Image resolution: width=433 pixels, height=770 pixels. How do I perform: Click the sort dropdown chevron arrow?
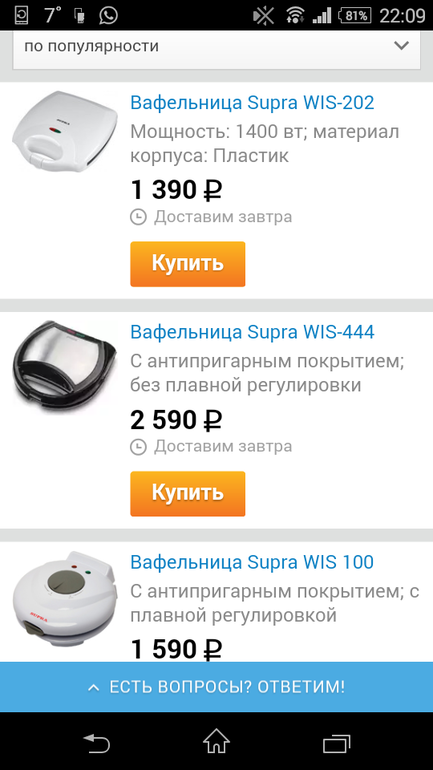point(402,46)
